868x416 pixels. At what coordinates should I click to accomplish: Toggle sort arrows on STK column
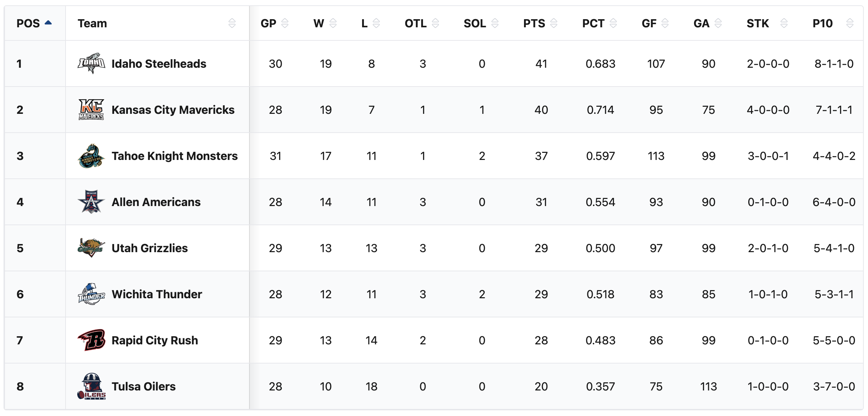[x=784, y=23]
